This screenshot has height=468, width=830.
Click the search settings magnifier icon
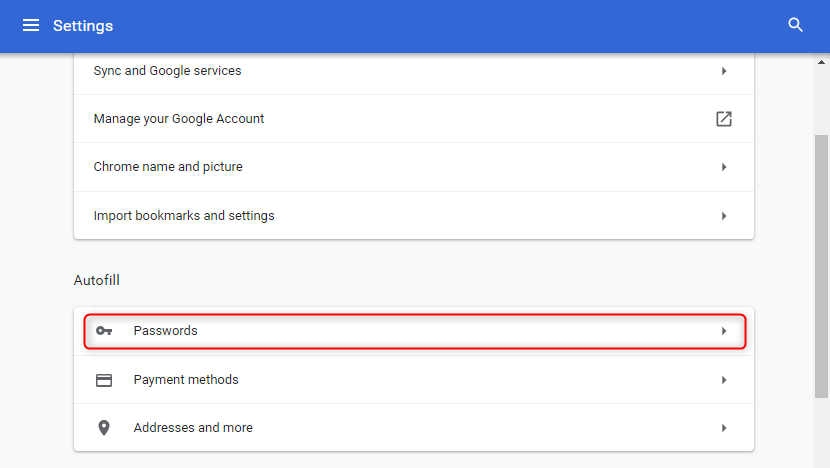(x=795, y=25)
